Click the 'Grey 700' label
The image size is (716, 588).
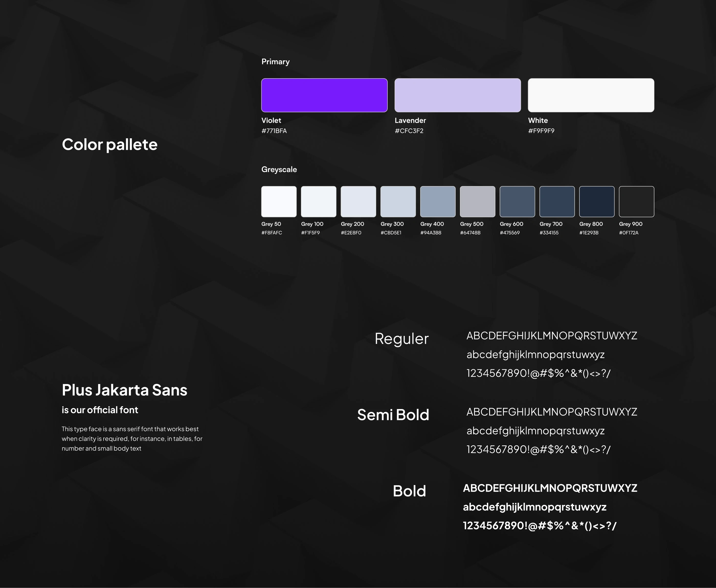[551, 224]
